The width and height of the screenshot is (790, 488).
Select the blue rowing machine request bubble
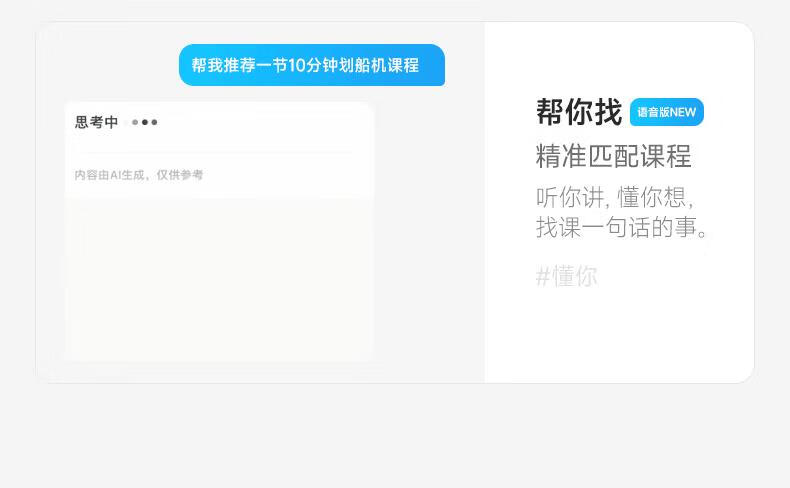(x=312, y=65)
